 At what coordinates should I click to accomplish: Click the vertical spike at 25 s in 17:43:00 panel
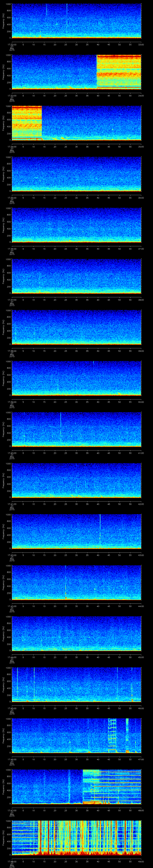(66, 582)
